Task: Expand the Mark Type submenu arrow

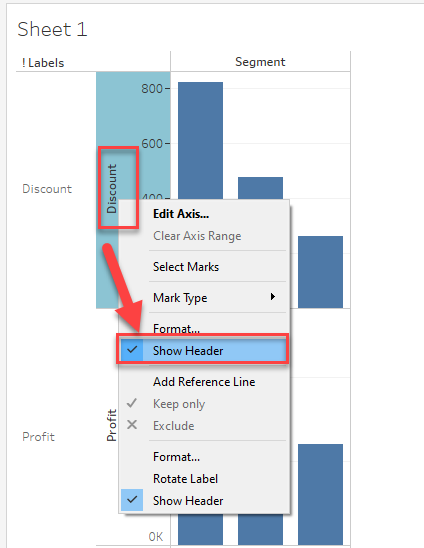Action: (273, 297)
